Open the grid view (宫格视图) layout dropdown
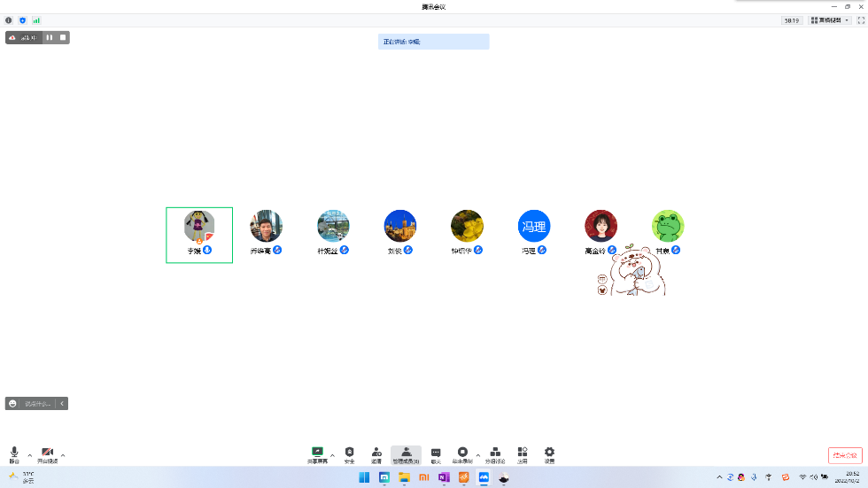This screenshot has height=488, width=868. tap(830, 19)
